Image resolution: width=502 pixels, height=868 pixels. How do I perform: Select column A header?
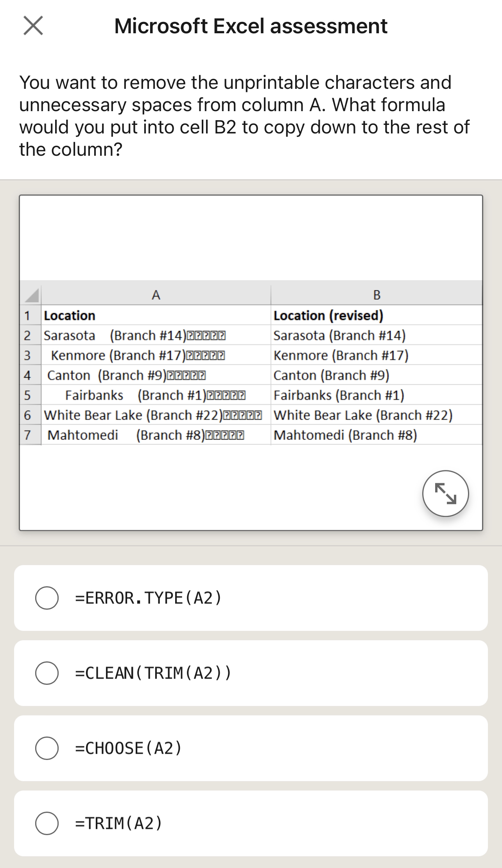click(156, 296)
